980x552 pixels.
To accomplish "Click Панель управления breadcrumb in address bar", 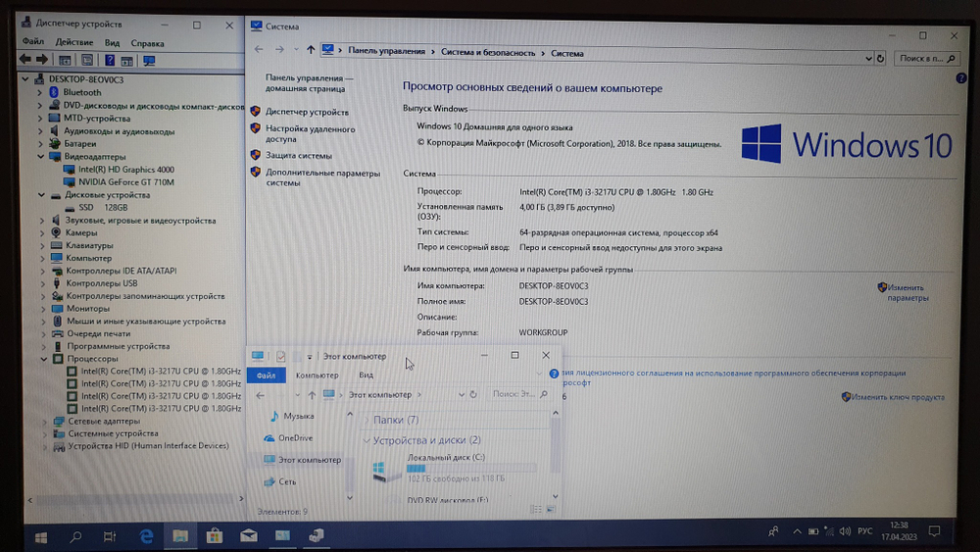I will tap(386, 51).
